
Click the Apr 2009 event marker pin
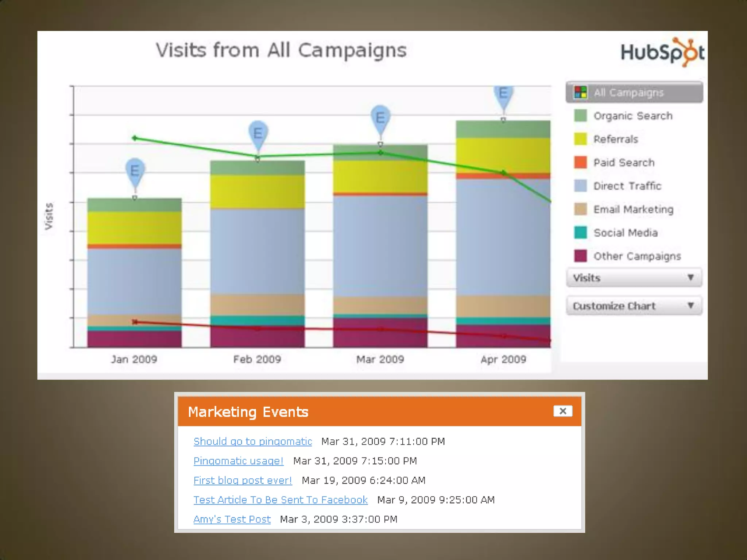[503, 94]
